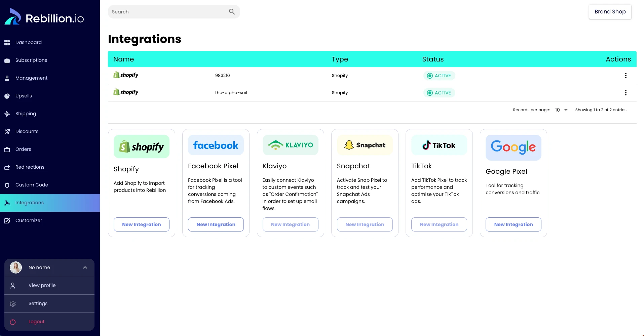Click the Facebook card logo
Image resolution: width=644 pixels, height=336 pixels.
tap(216, 145)
